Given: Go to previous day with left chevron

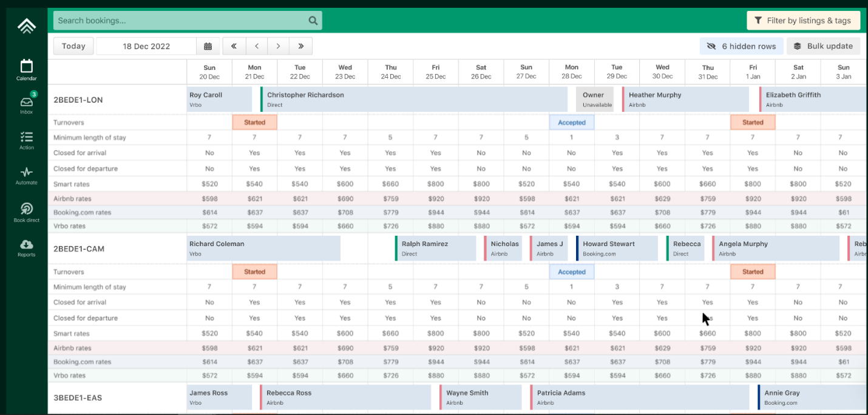Looking at the screenshot, I should (x=256, y=46).
